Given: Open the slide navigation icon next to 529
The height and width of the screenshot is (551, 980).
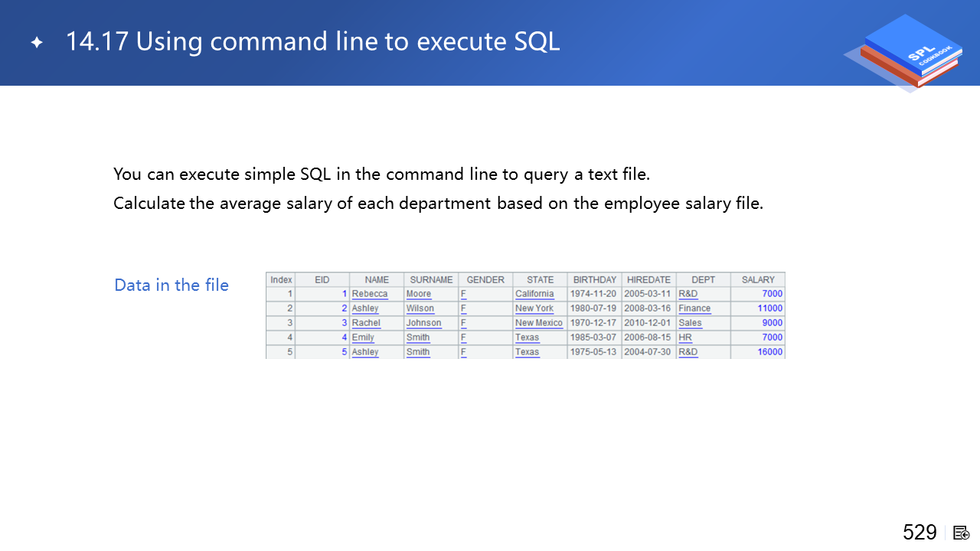Looking at the screenshot, I should (962, 533).
